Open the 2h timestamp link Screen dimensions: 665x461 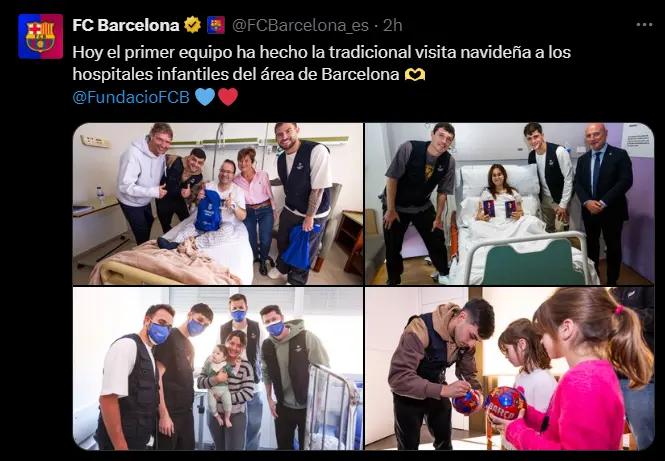[392, 26]
